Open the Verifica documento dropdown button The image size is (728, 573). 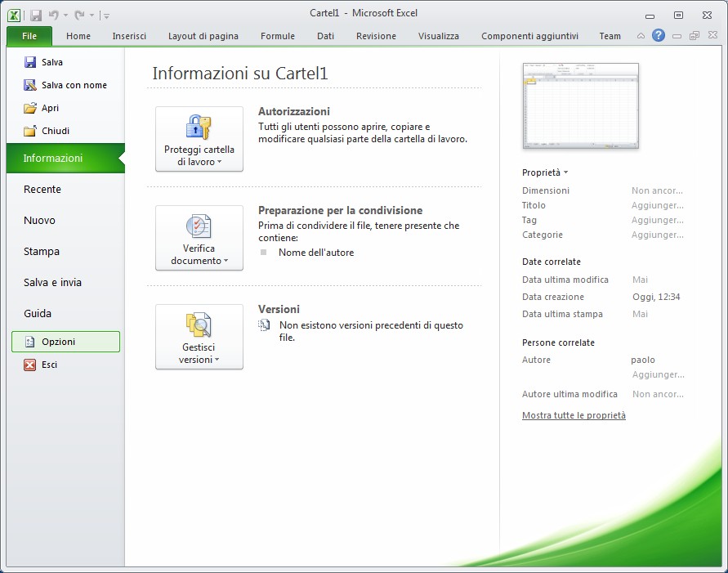click(199, 238)
